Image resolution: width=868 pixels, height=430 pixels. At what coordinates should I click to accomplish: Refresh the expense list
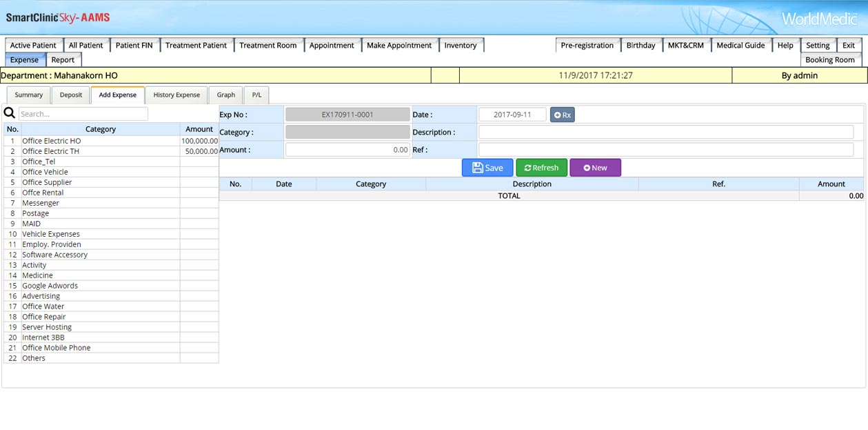pyautogui.click(x=541, y=168)
